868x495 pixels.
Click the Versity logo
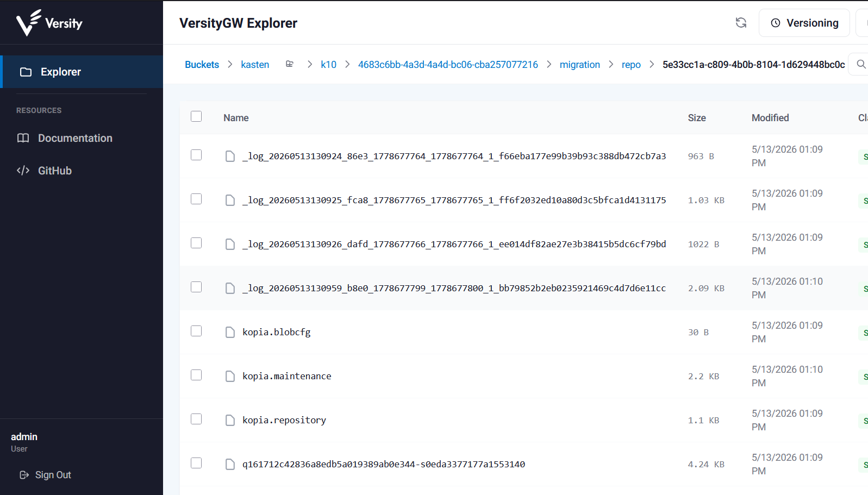click(x=49, y=23)
